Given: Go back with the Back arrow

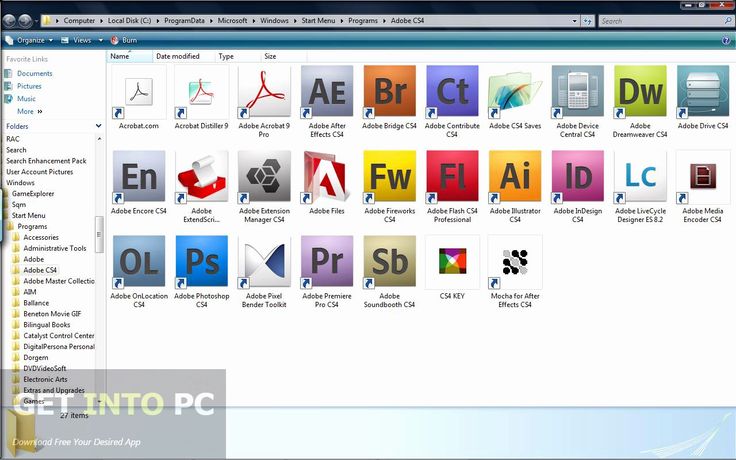Looking at the screenshot, I should pyautogui.click(x=9, y=21).
